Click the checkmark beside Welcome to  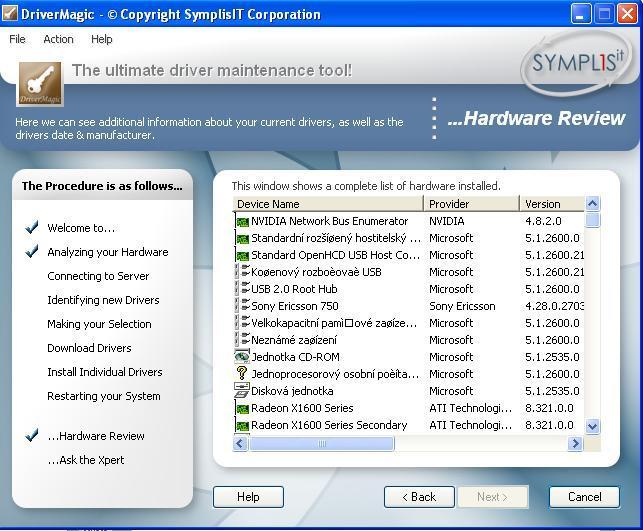[32, 227]
